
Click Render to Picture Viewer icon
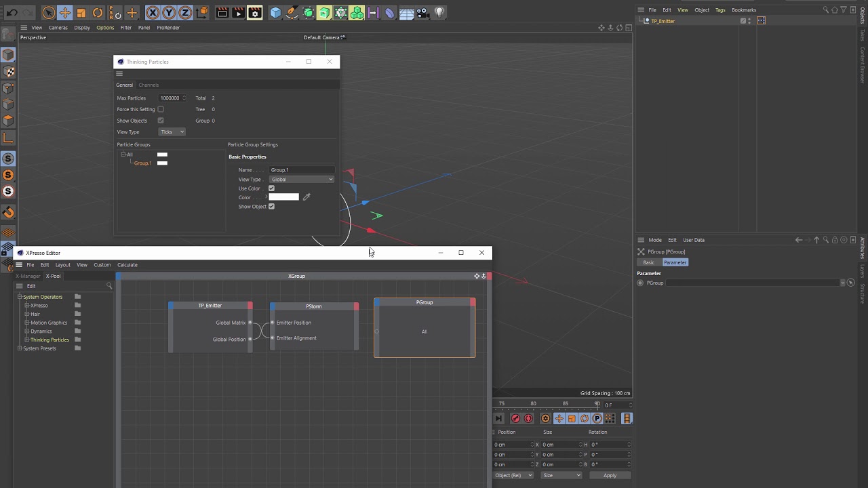[238, 12]
